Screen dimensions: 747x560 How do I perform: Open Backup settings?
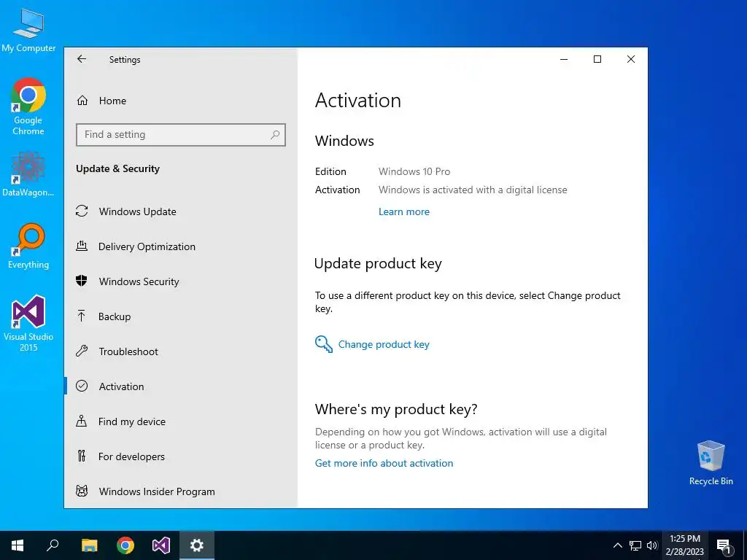click(181, 316)
